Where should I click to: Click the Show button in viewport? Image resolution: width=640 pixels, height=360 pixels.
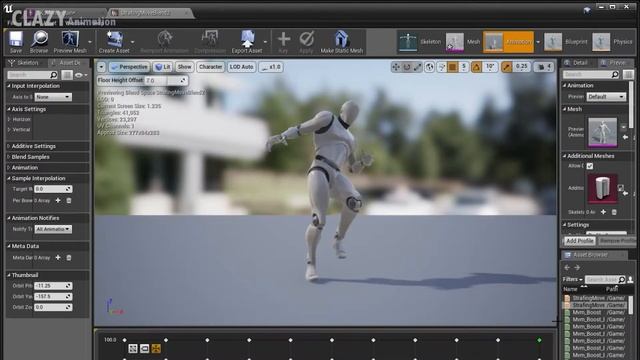pos(184,67)
